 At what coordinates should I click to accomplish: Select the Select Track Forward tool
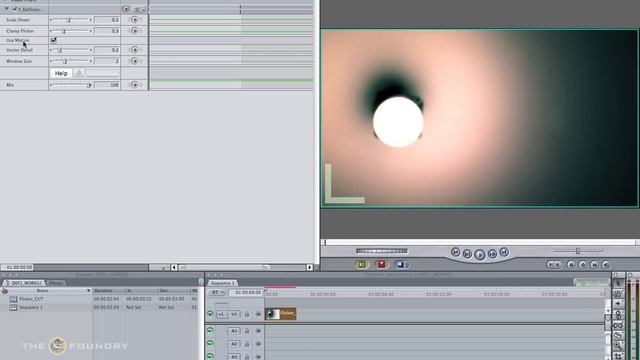[618, 304]
